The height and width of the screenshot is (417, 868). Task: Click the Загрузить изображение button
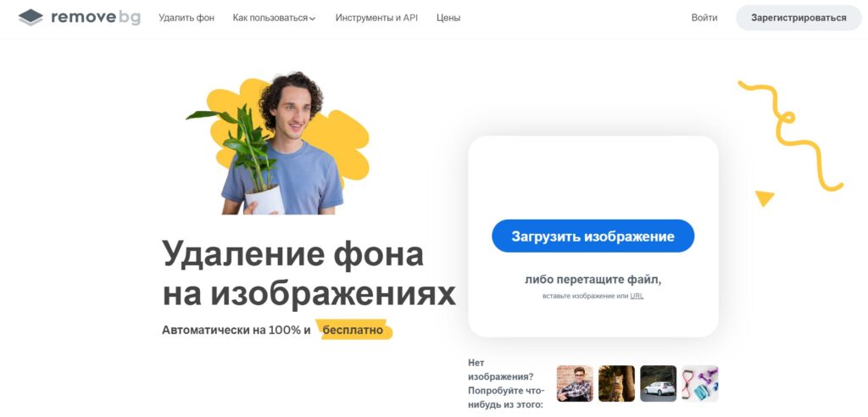click(x=593, y=236)
